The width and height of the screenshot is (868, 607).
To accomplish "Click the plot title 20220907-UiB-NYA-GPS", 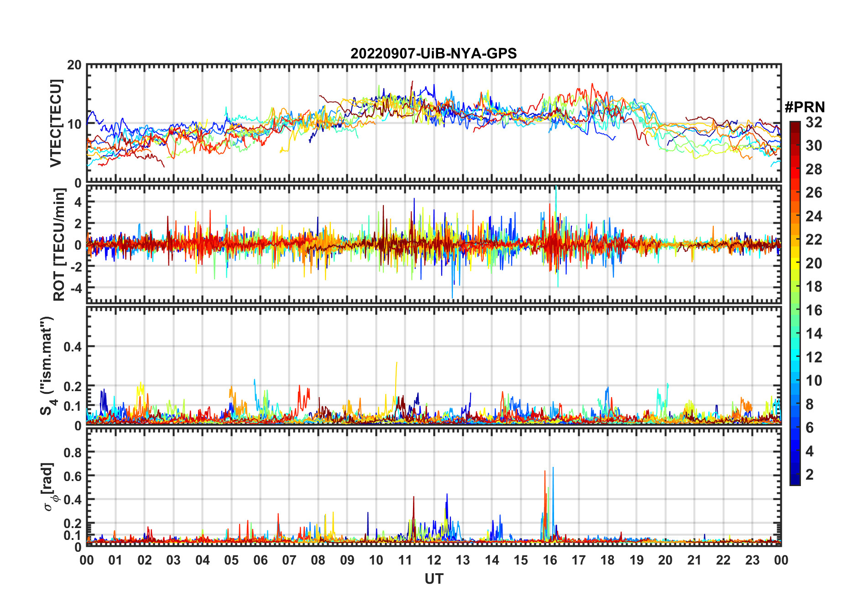I will [434, 54].
